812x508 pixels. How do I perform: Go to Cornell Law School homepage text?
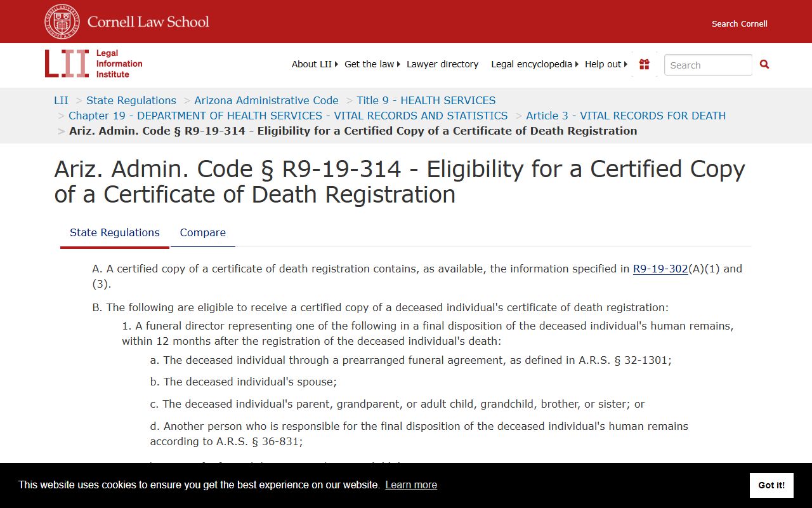(x=148, y=22)
